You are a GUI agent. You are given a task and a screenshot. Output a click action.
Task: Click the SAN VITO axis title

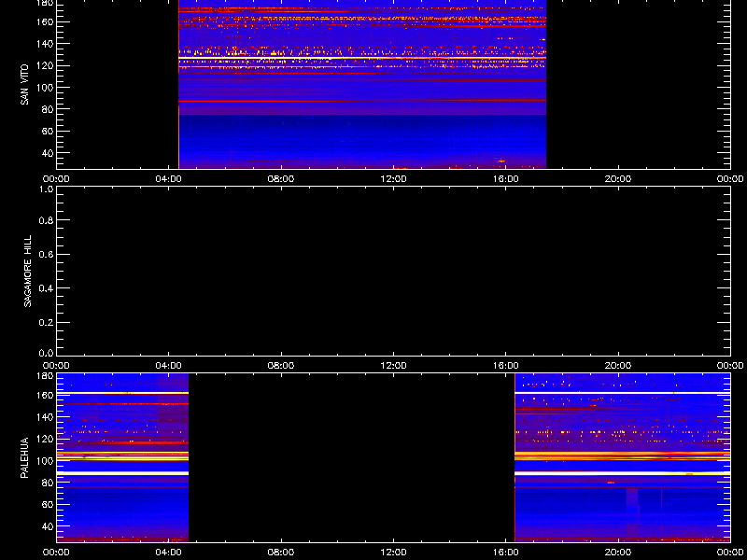(24, 85)
